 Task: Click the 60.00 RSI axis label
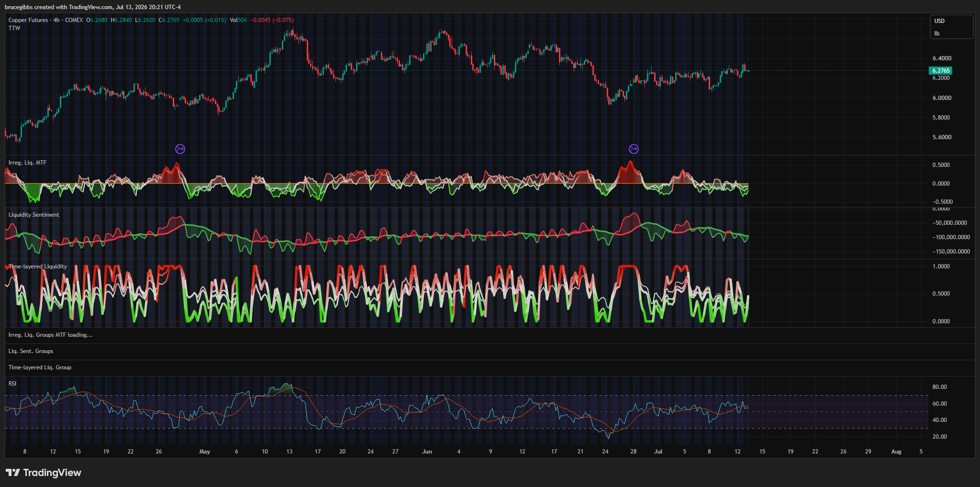tap(940, 404)
